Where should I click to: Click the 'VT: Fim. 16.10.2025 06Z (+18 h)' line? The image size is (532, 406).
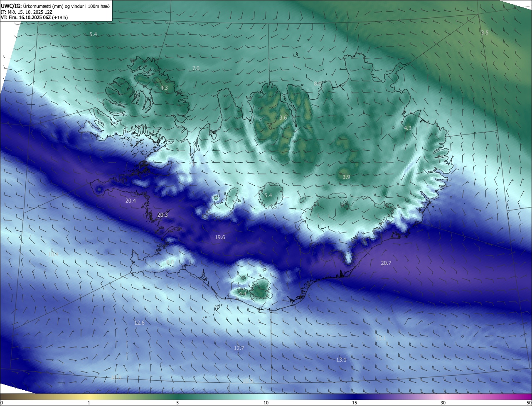point(34,17)
